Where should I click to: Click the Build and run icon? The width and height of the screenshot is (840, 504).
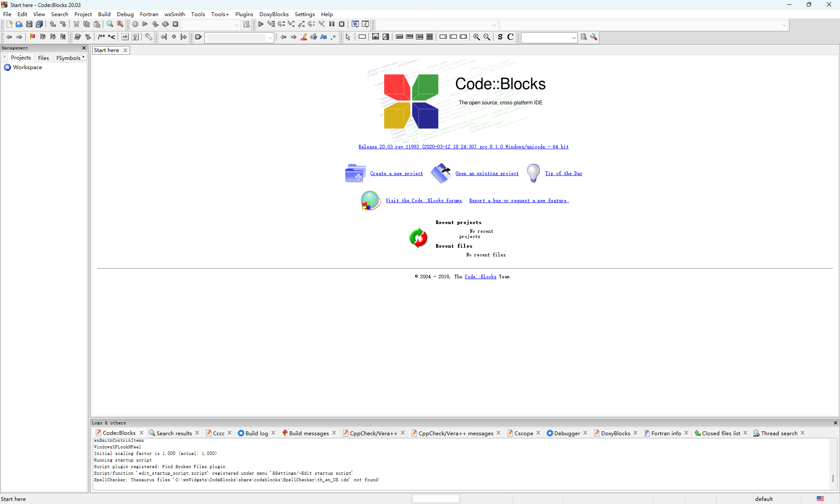tap(155, 24)
